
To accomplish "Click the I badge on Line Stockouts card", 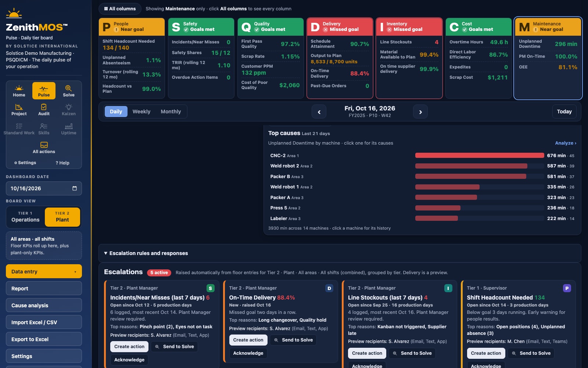I will click(448, 289).
